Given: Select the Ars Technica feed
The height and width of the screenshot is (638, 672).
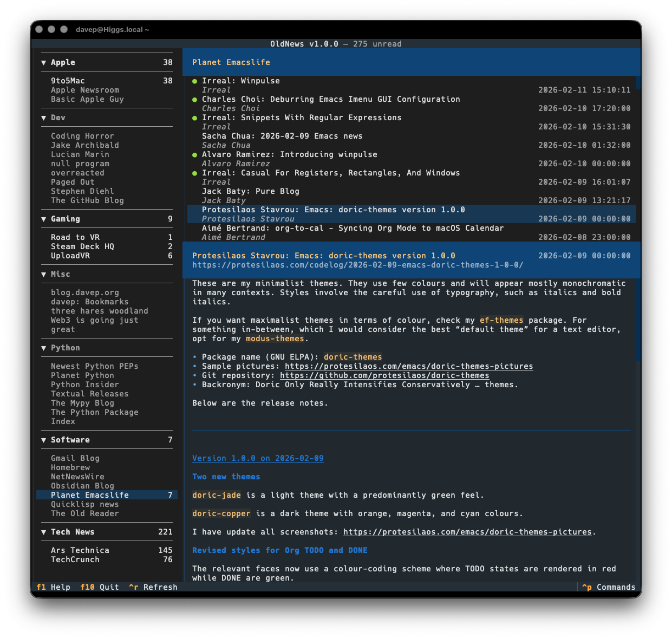Looking at the screenshot, I should pos(80,550).
